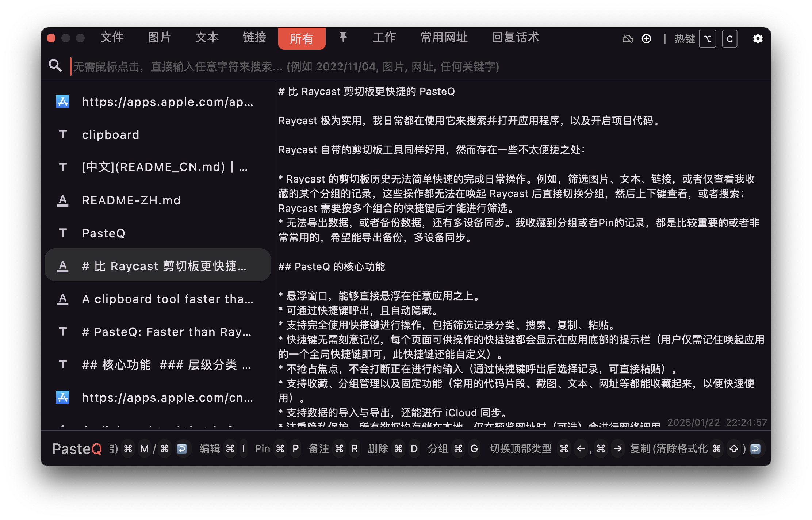Click the add new record plus icon
812x520 pixels.
coord(646,38)
